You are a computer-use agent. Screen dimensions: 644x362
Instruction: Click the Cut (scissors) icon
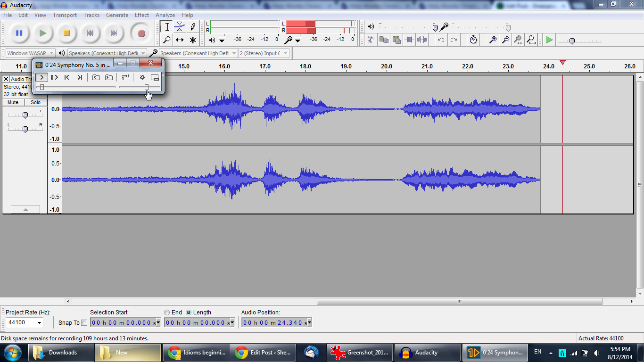(371, 40)
